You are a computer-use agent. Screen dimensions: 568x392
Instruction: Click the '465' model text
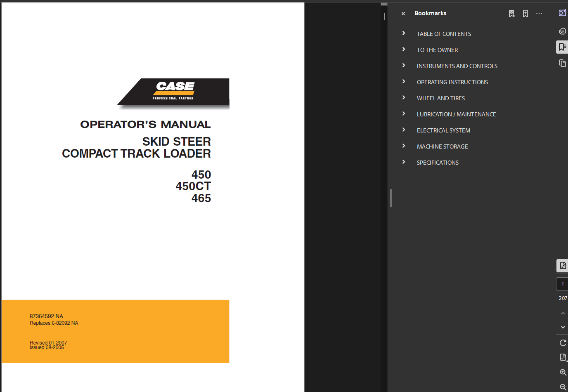tap(201, 198)
